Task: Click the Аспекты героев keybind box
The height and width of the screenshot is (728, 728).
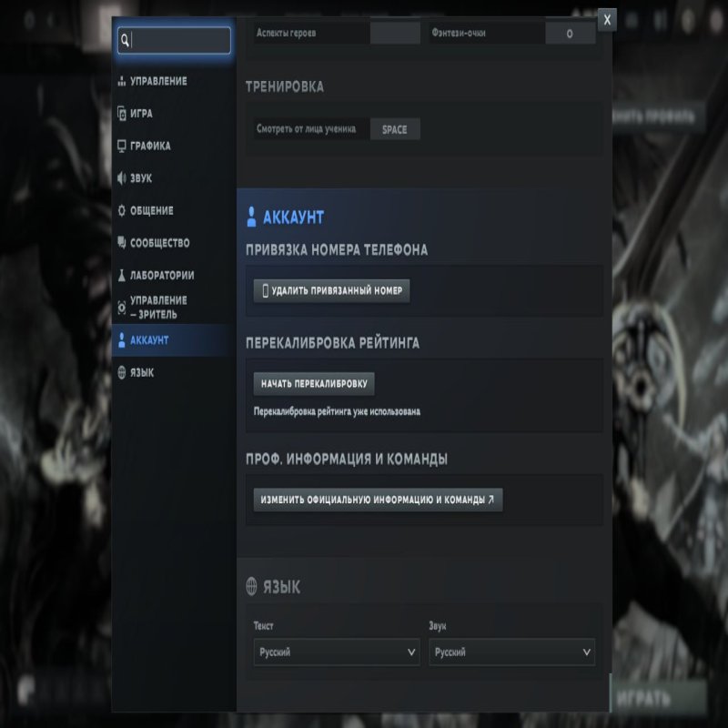Action: [394, 34]
